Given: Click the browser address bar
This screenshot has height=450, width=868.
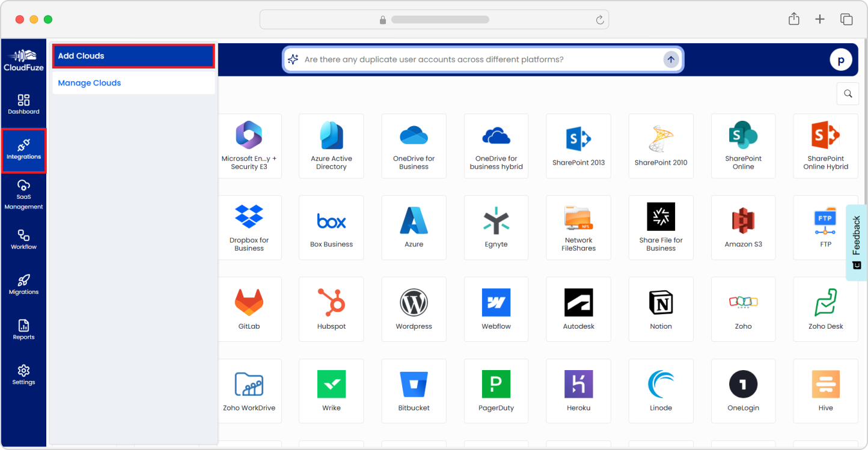Looking at the screenshot, I should tap(434, 19).
